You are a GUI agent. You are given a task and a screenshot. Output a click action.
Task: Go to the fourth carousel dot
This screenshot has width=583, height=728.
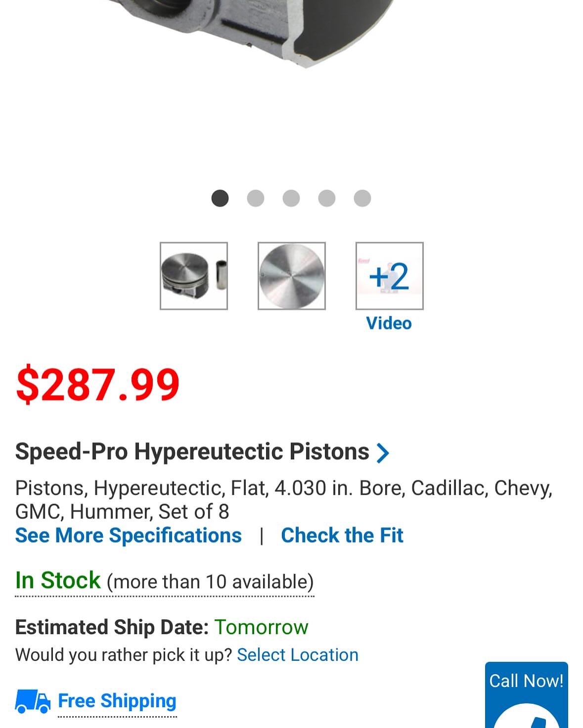pos(327,198)
